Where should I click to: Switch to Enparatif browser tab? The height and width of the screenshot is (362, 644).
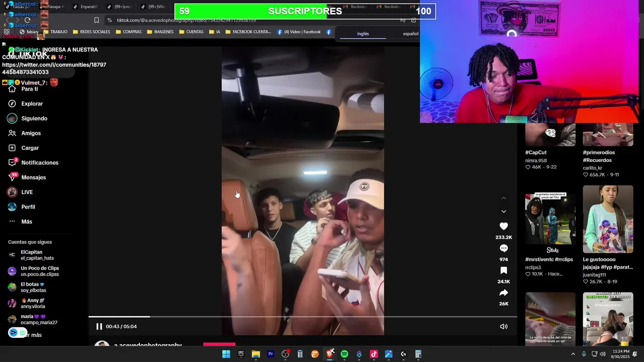(85, 7)
